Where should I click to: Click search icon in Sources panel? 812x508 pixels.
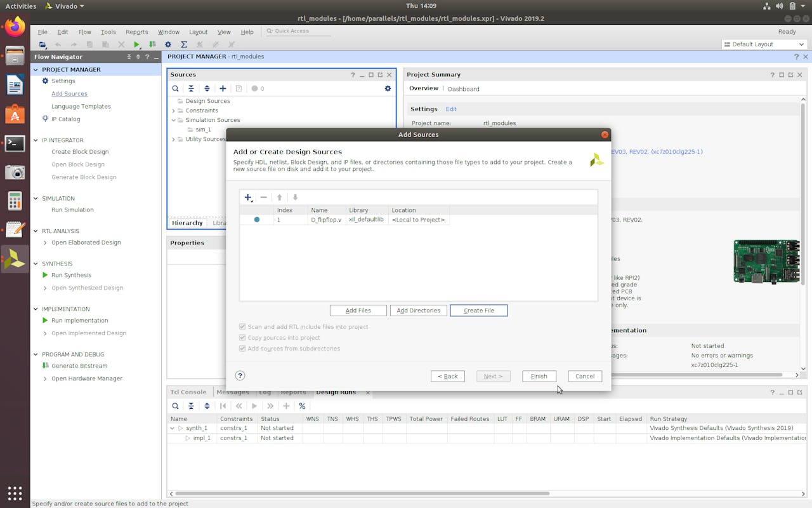pos(176,88)
